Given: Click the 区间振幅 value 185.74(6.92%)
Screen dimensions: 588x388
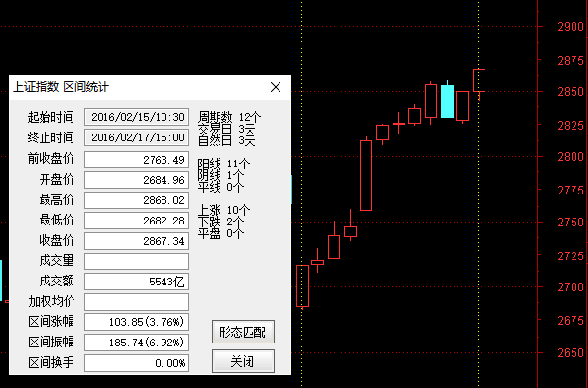Looking at the screenshot, I should point(136,343).
